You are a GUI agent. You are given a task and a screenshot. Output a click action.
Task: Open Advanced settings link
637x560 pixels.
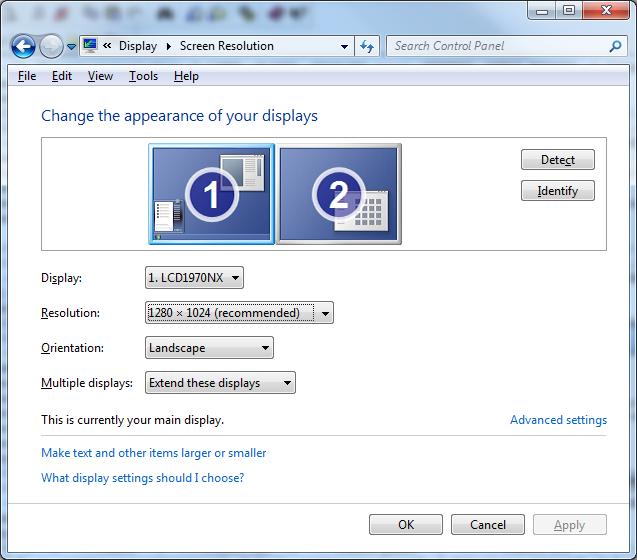[x=559, y=420]
